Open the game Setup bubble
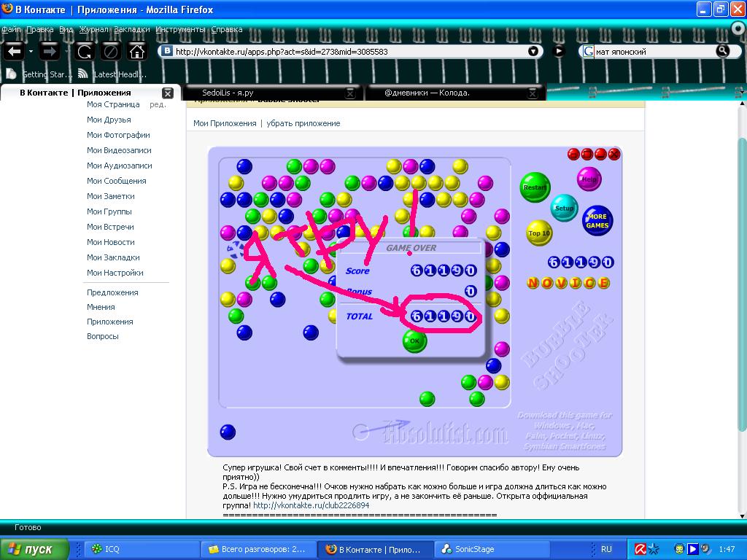The width and height of the screenshot is (747, 560). (564, 208)
